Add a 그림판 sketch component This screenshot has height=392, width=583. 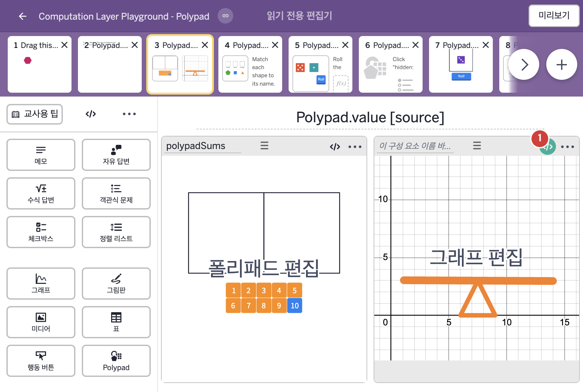116,284
